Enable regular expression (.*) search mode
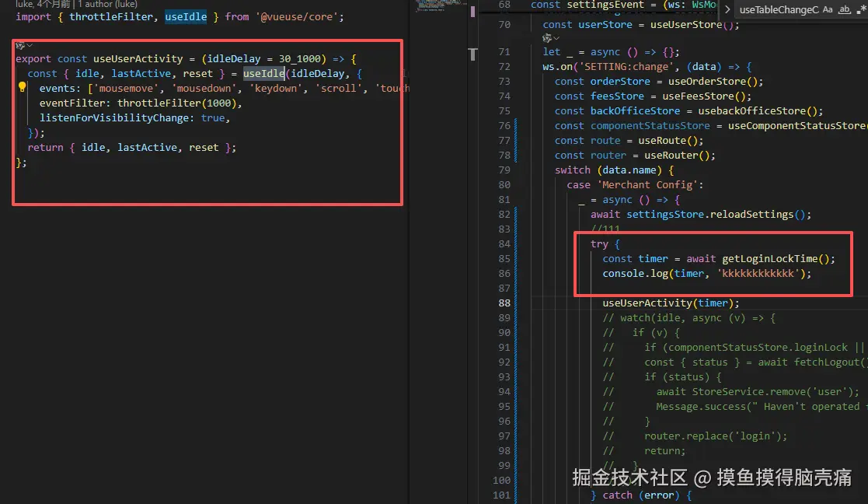This screenshot has width=868, height=504. pos(862,9)
